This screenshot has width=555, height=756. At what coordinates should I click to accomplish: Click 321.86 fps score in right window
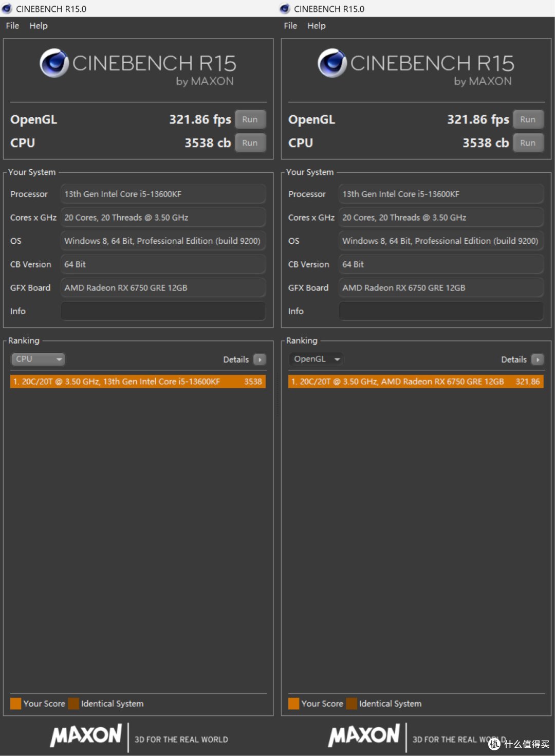478,120
